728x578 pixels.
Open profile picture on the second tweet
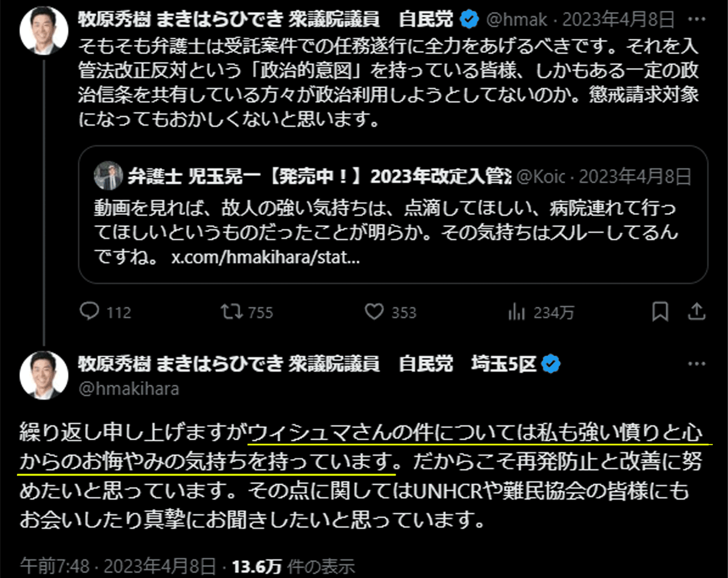44,375
